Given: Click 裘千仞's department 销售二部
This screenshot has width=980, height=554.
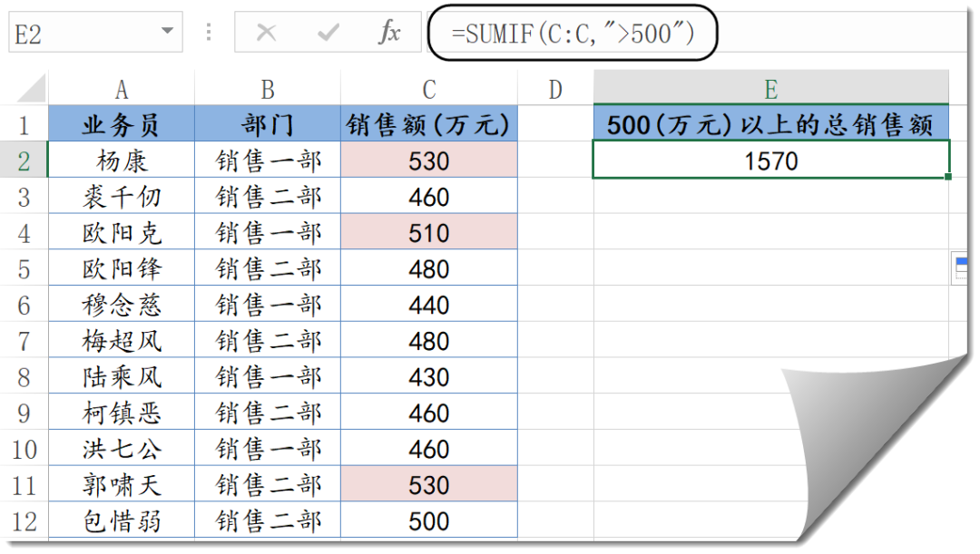Looking at the screenshot, I should tap(268, 197).
